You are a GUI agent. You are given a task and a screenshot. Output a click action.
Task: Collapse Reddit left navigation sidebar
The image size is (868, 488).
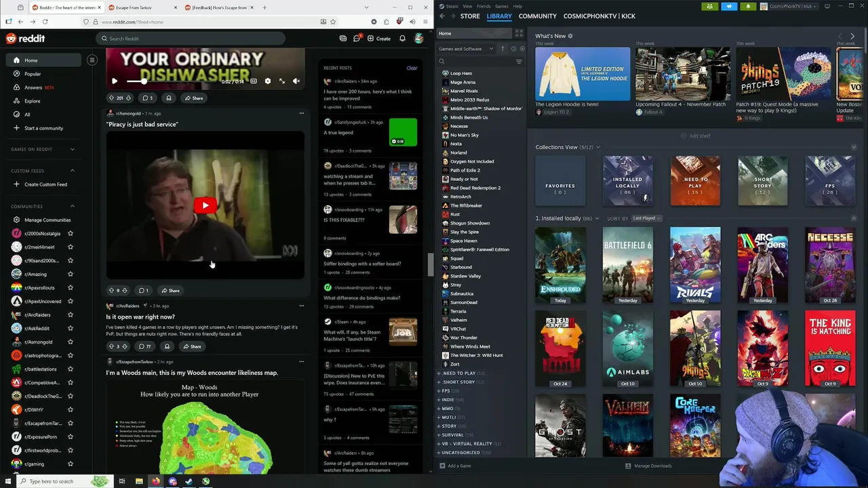point(92,60)
